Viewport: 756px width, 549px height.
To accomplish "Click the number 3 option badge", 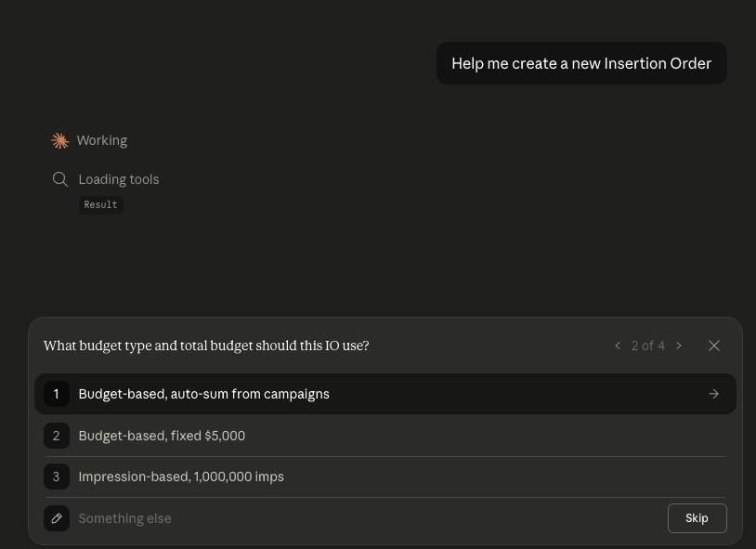I will click(57, 477).
